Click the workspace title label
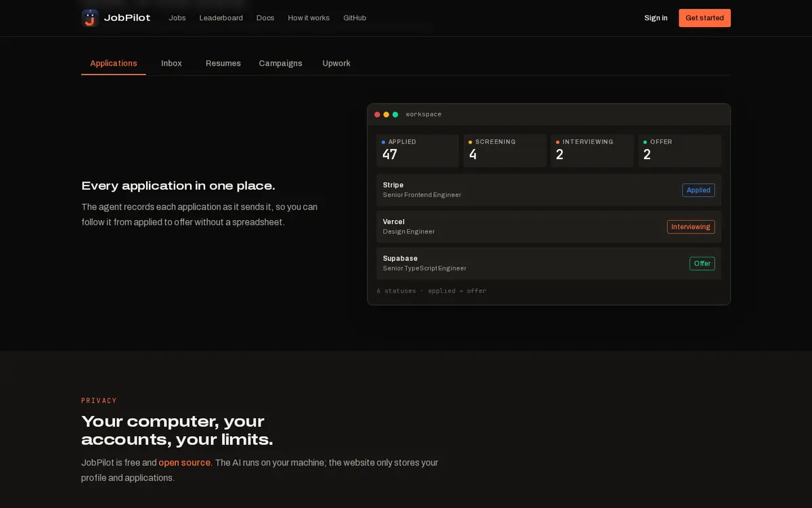812x508 pixels. tap(424, 114)
